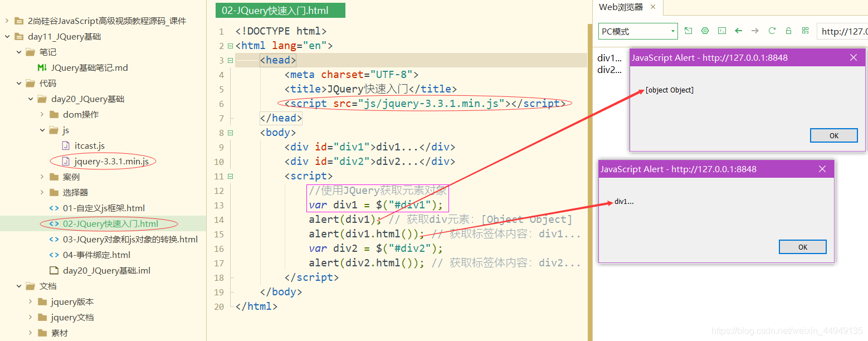Open the browser console icon
Viewport: 868px width, 341px height.
(x=721, y=31)
